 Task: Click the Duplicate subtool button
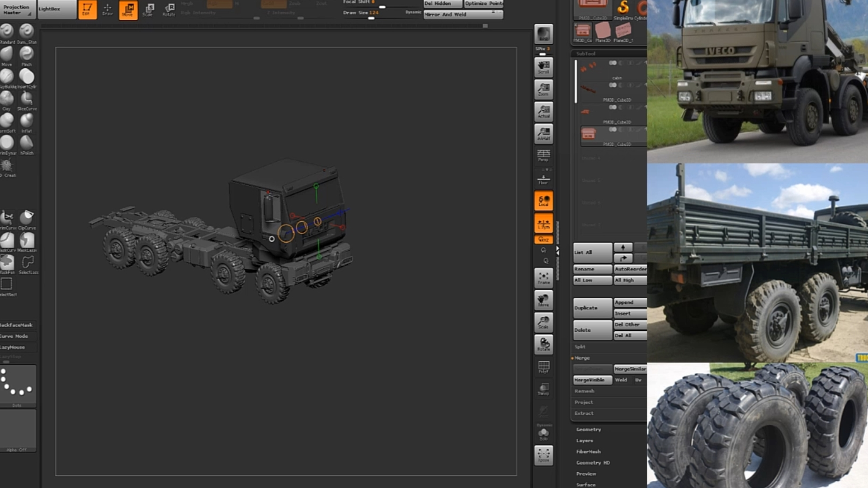tap(592, 308)
